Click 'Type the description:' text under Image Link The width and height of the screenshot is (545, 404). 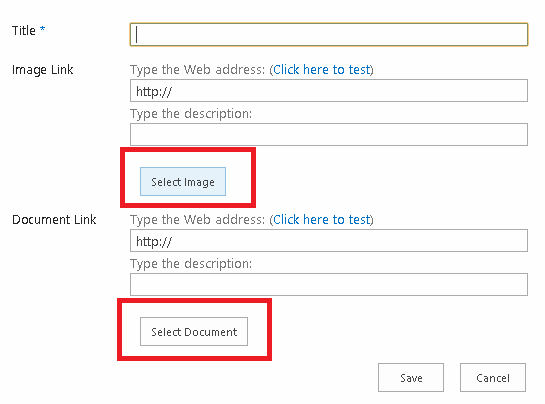click(191, 114)
